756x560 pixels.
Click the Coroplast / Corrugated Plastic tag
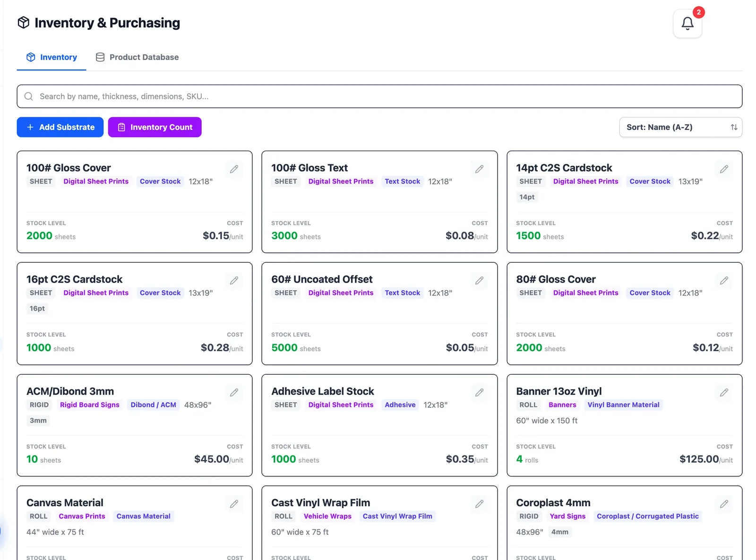(x=648, y=517)
